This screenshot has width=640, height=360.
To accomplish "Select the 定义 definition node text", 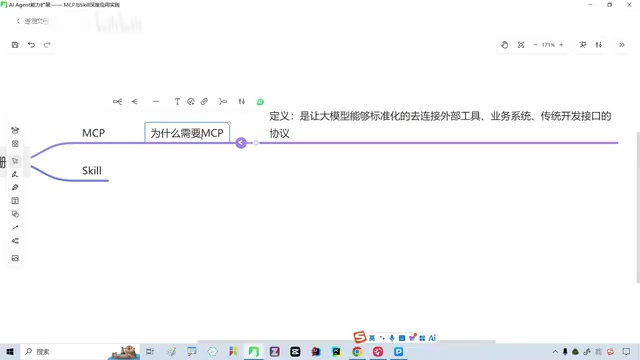I will tap(440, 124).
